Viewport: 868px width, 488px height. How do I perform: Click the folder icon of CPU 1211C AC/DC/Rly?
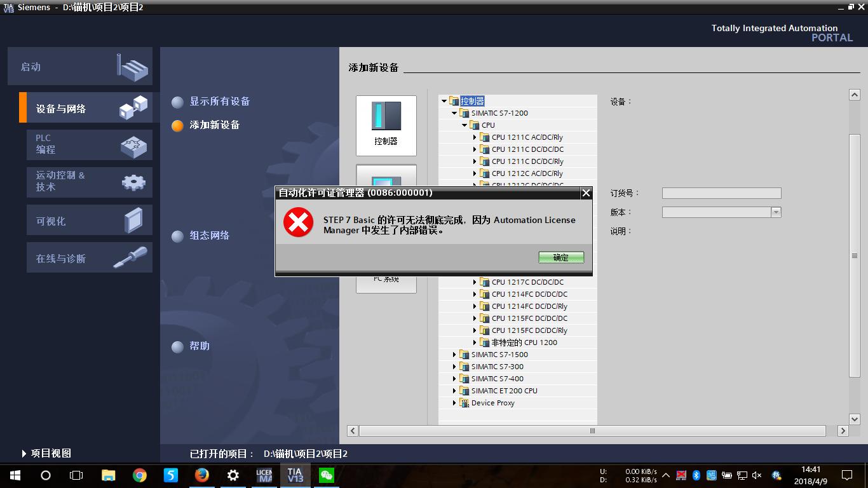pos(485,137)
